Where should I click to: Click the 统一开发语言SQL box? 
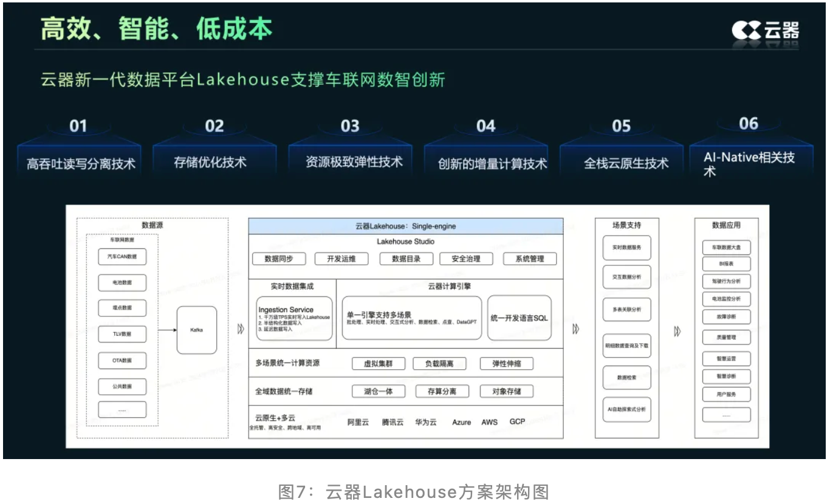(519, 318)
